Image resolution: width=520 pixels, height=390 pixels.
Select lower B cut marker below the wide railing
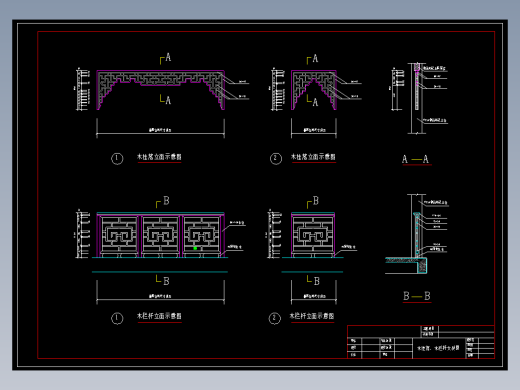point(163,280)
